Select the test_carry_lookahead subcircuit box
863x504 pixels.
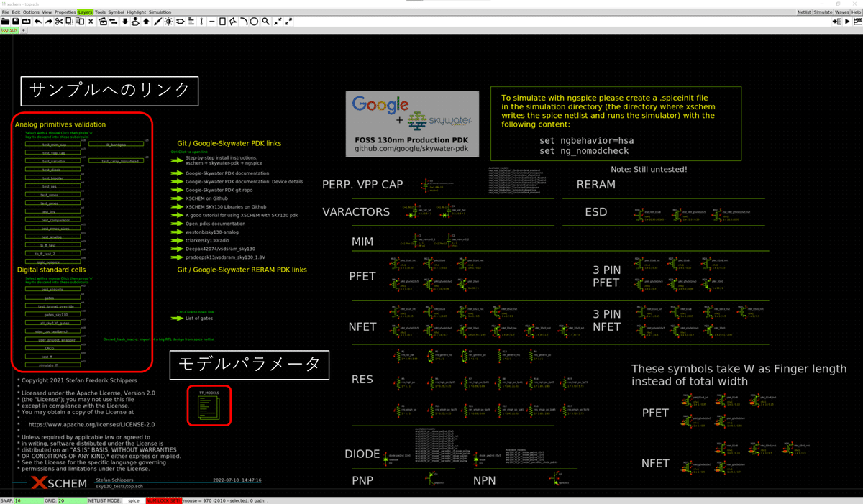(115, 161)
